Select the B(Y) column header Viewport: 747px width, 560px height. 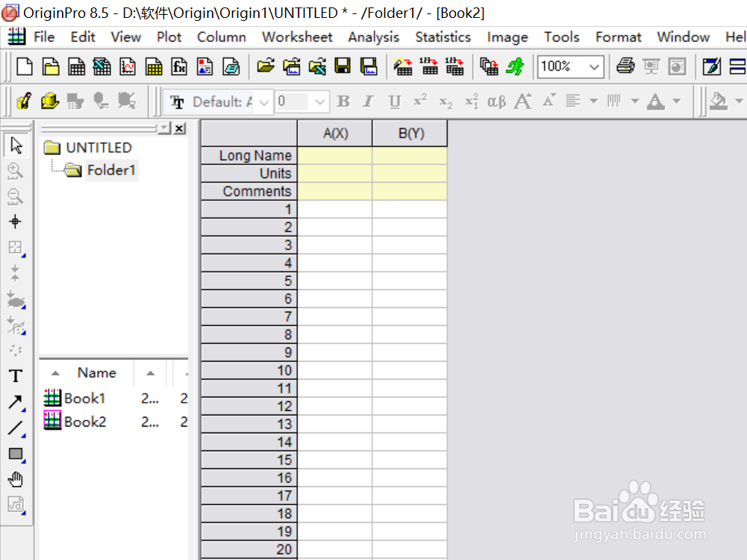coord(410,133)
